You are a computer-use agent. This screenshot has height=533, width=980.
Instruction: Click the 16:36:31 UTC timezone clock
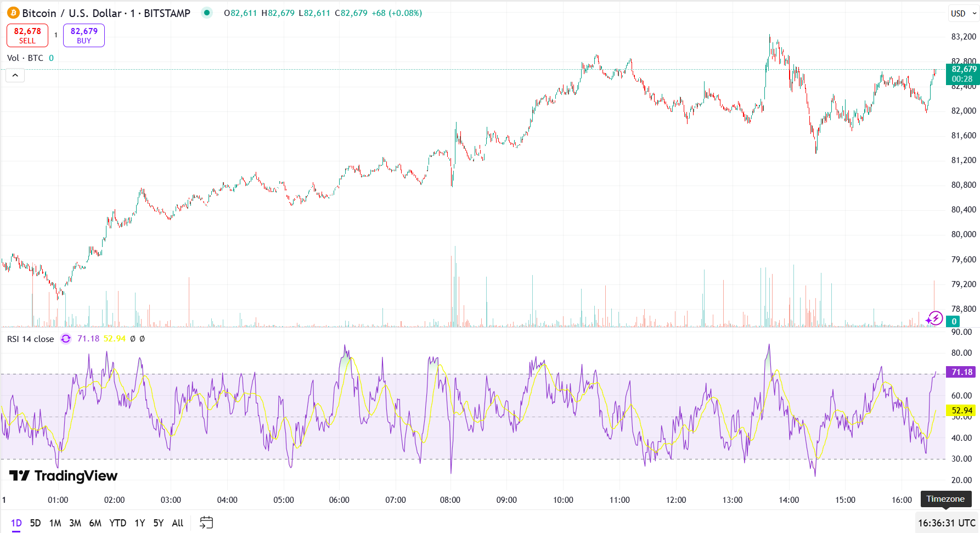coord(947,523)
